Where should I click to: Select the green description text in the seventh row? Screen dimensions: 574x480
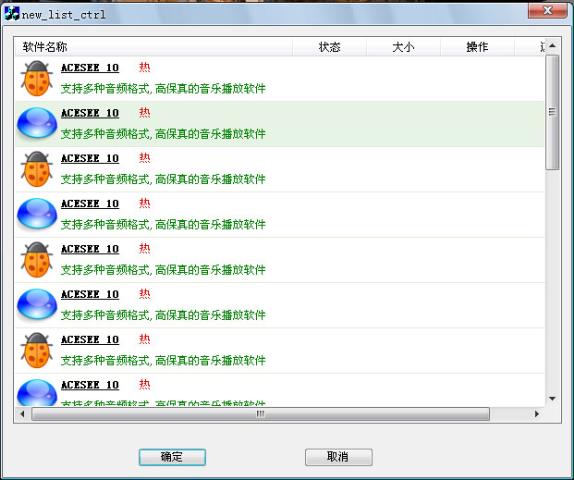[x=163, y=361]
